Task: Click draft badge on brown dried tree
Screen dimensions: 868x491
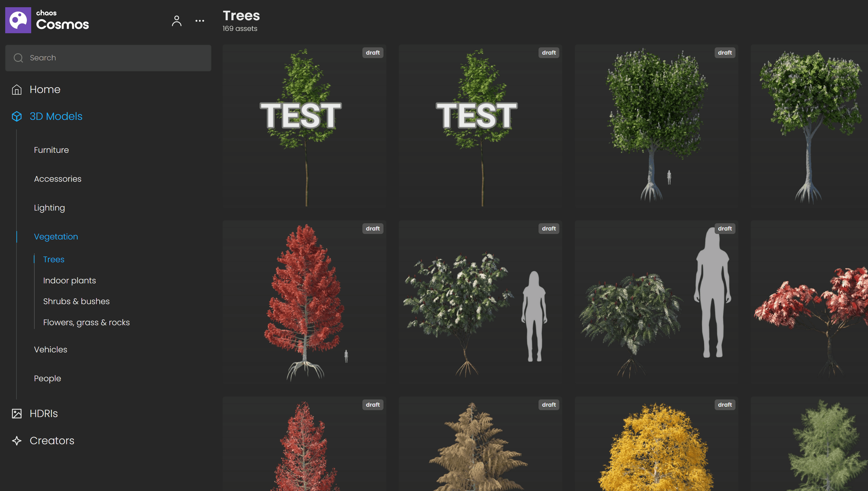Action: (x=549, y=405)
